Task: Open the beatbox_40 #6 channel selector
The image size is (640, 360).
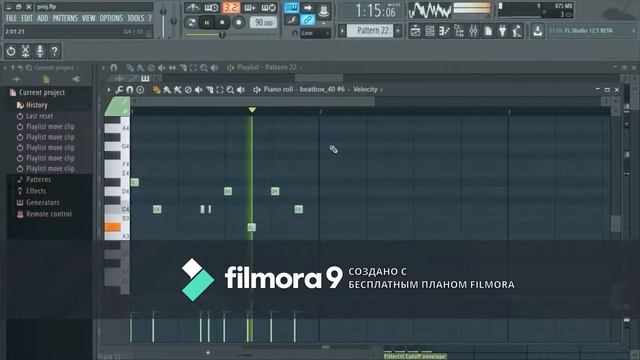Action: [x=322, y=89]
